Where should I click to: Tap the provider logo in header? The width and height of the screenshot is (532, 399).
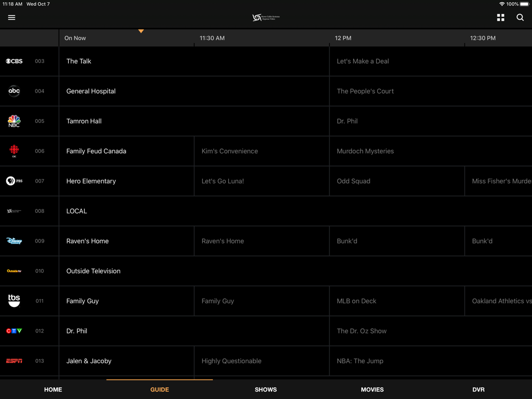[266, 18]
